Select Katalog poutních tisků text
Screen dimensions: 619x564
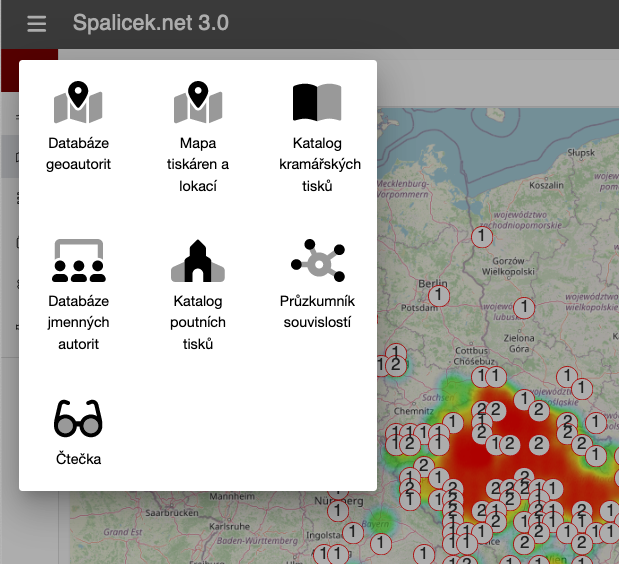point(198,322)
